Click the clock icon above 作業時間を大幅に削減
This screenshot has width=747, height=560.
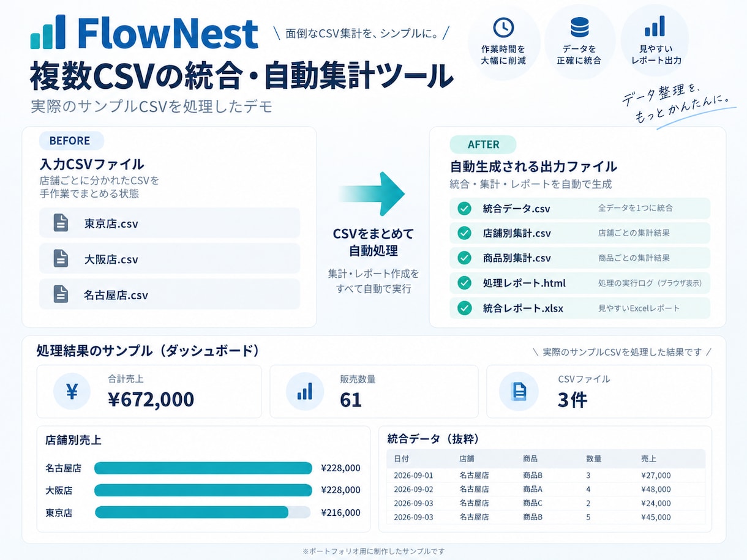pos(503,28)
